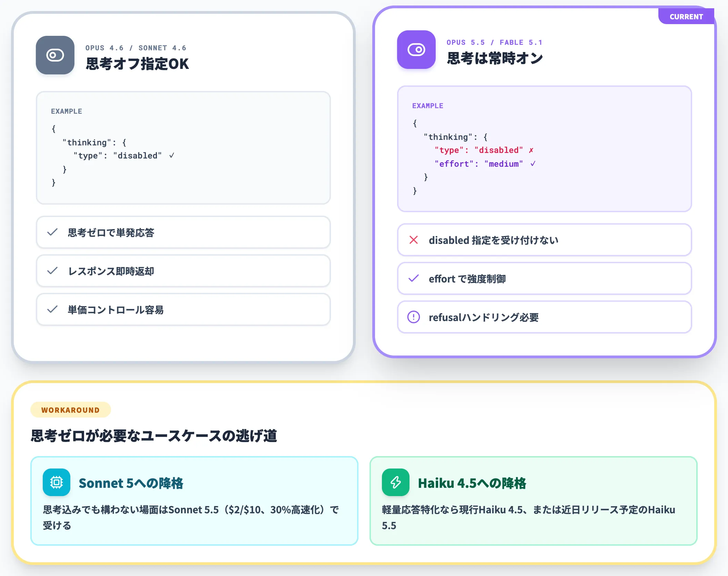Click the "thinking": { line in the left code
Image resolution: width=728 pixels, height=576 pixels.
(x=94, y=143)
